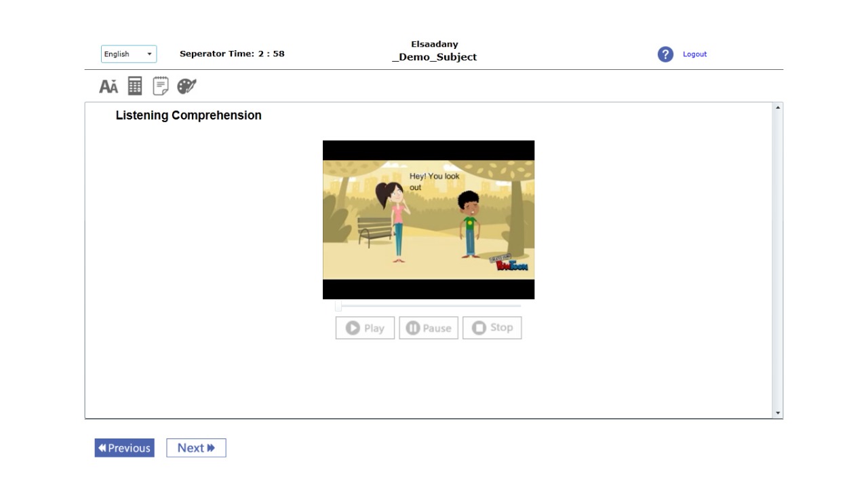
Task: Pause the listening comprehension video
Action: (x=429, y=328)
